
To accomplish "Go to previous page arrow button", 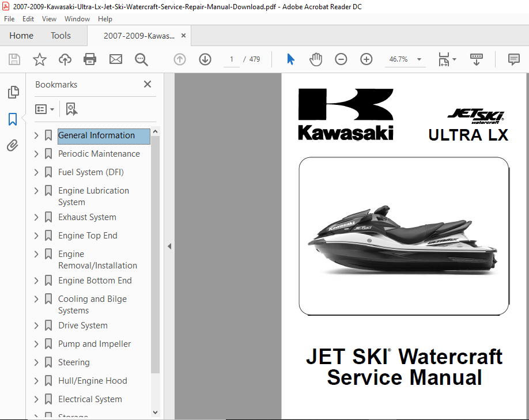I will click(180, 59).
